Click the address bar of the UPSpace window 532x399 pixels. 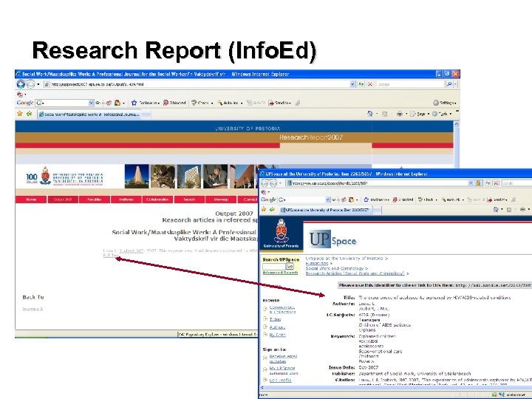(x=377, y=183)
